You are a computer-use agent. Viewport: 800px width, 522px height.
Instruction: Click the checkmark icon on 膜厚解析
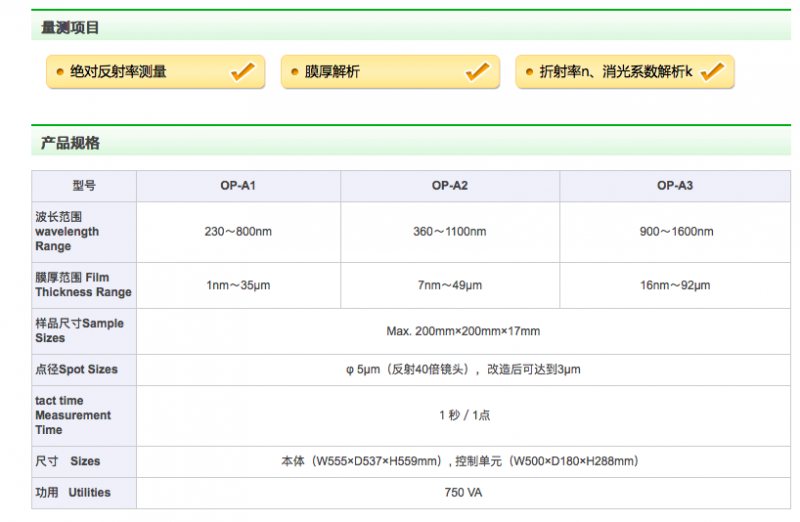tap(477, 71)
